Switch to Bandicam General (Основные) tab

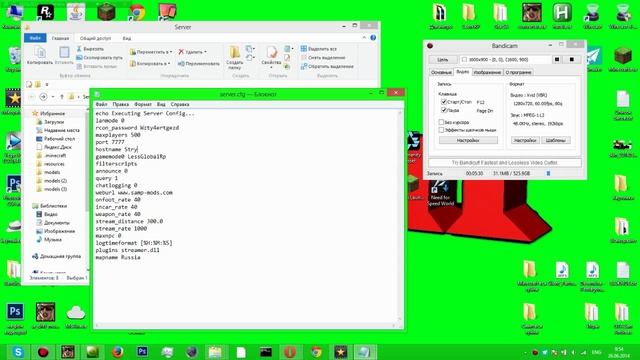(441, 72)
